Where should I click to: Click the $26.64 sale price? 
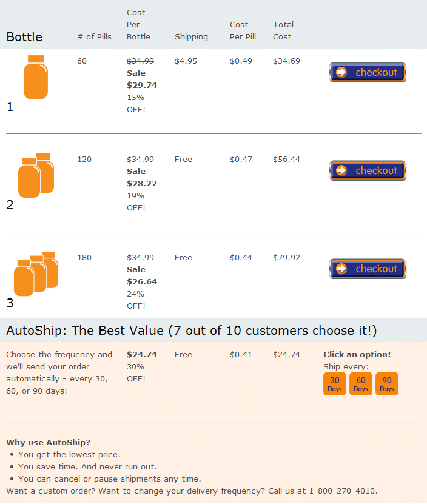(x=142, y=282)
